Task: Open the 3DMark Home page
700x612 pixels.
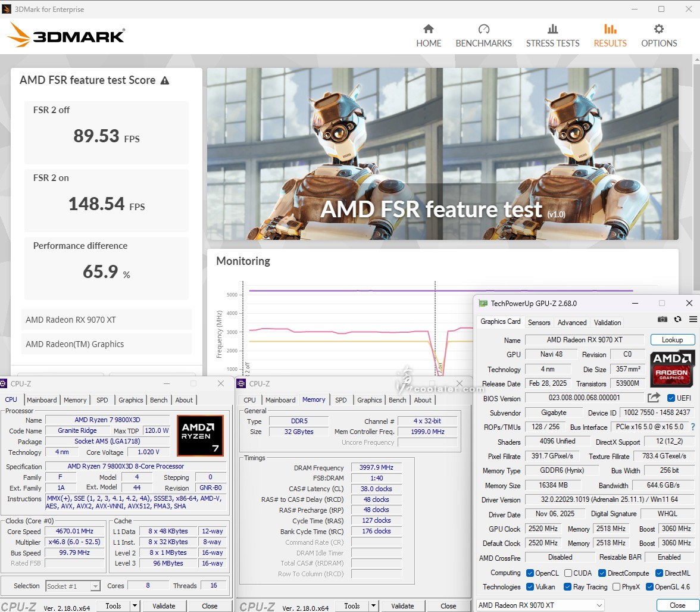Action: pos(429,36)
